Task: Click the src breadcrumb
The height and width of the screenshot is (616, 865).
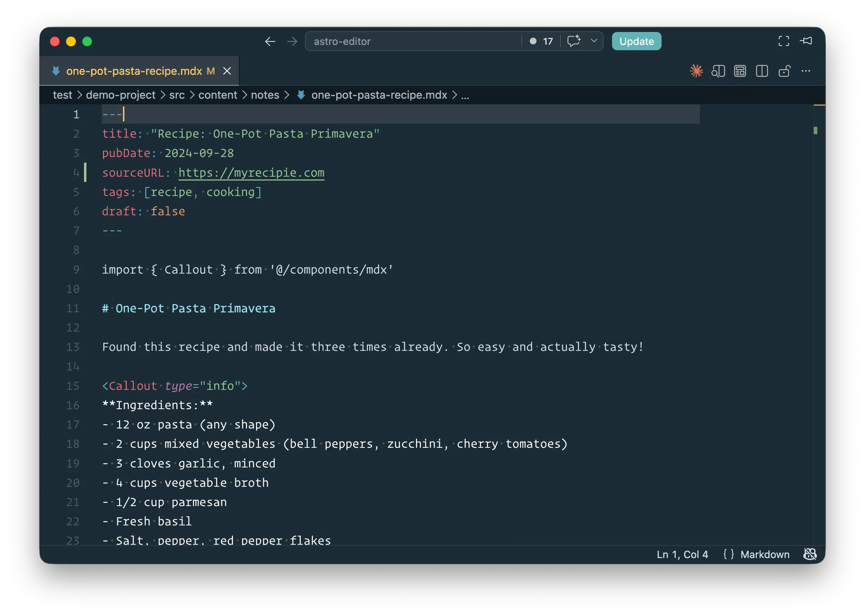Action: tap(177, 95)
